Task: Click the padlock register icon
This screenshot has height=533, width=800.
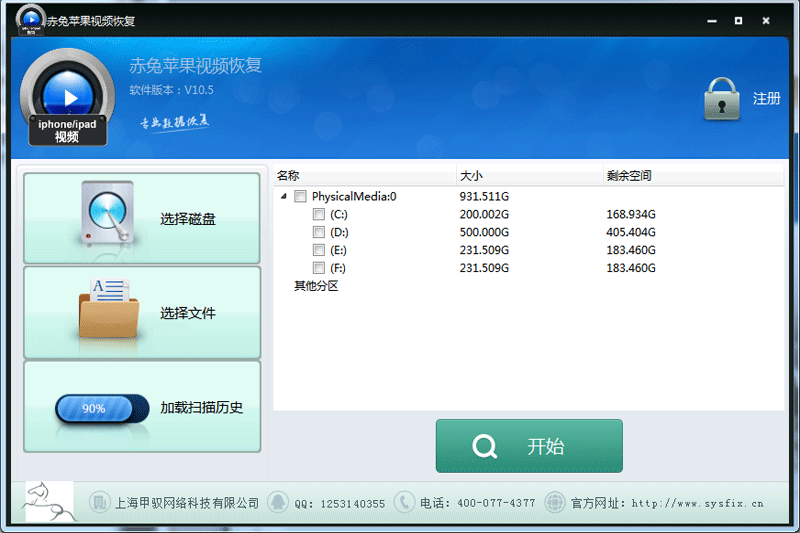Action: [x=721, y=99]
